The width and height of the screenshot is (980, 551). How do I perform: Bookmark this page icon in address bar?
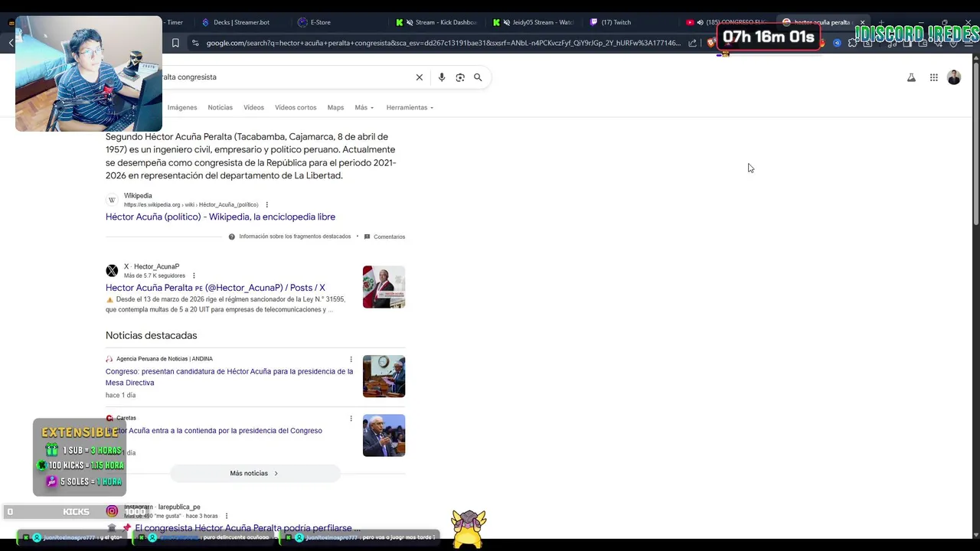(175, 43)
